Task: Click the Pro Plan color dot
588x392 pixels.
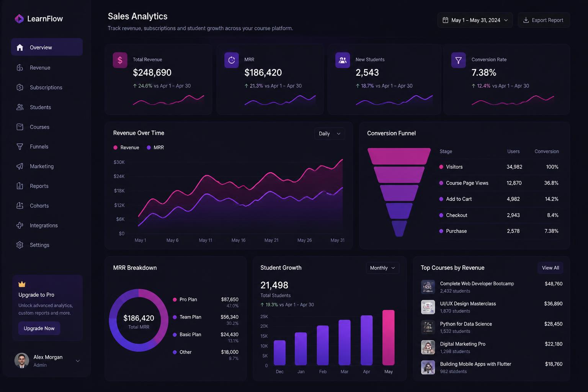Action: [175, 300]
